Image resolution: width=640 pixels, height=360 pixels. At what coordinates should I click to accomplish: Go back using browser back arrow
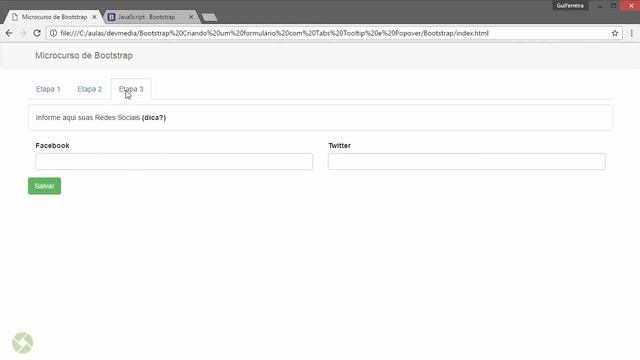coord(9,33)
